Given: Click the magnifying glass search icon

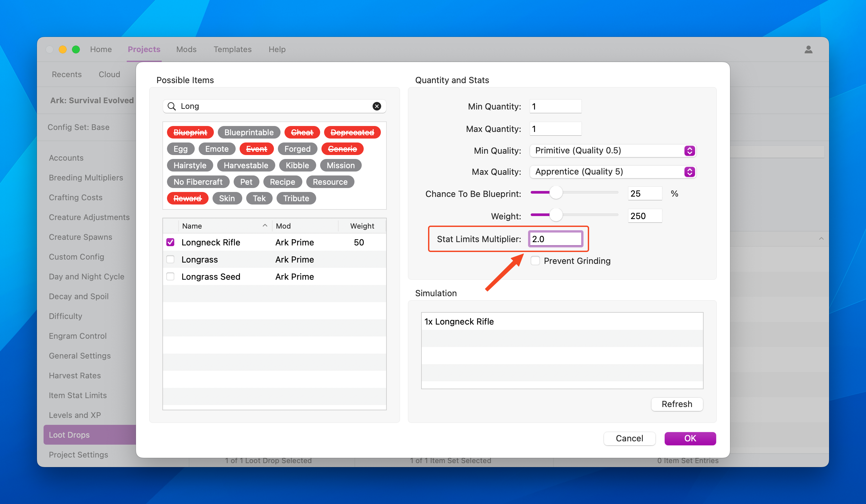Looking at the screenshot, I should (x=172, y=106).
